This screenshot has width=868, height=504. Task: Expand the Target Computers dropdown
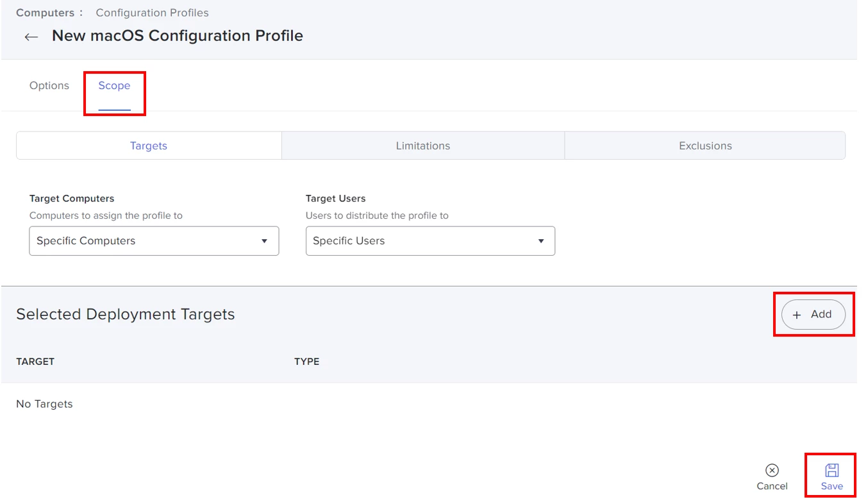pyautogui.click(x=154, y=241)
